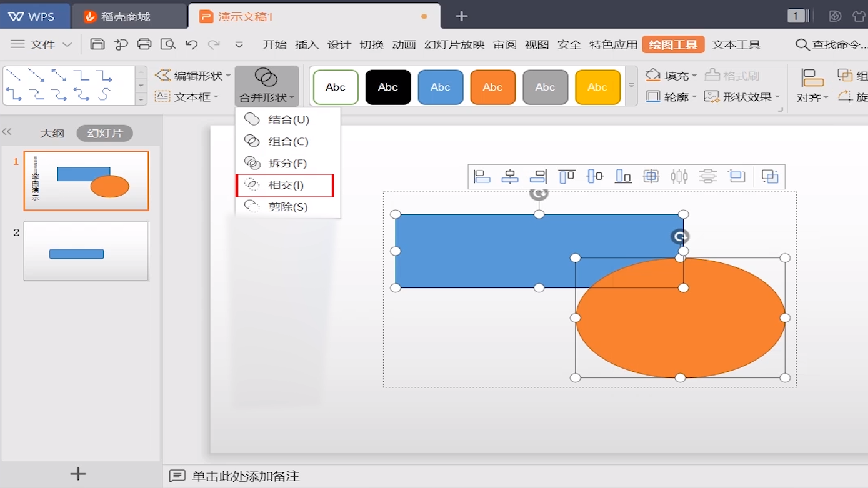Align right in floating toolbar
The image size is (868, 488).
click(x=538, y=177)
